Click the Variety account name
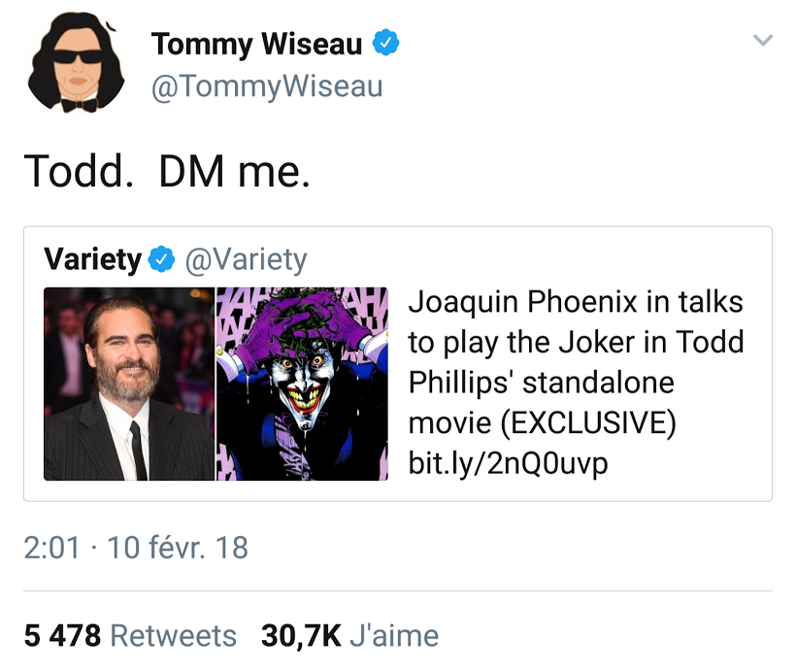 (92, 259)
